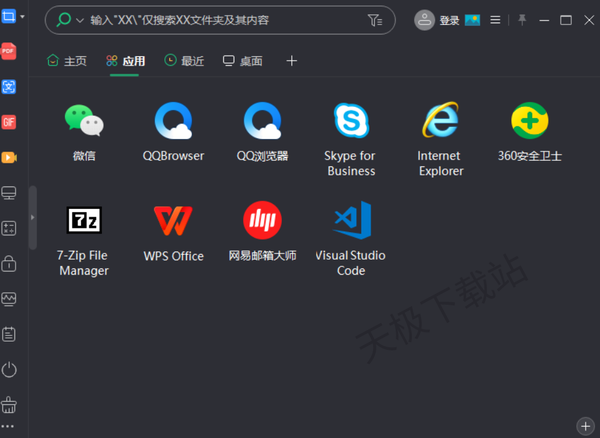
Task: Pin the window with the pushpin icon
Action: [x=522, y=20]
